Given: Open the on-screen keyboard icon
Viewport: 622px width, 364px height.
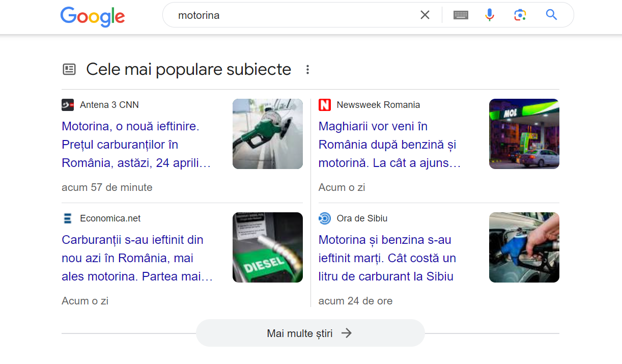Looking at the screenshot, I should point(461,15).
